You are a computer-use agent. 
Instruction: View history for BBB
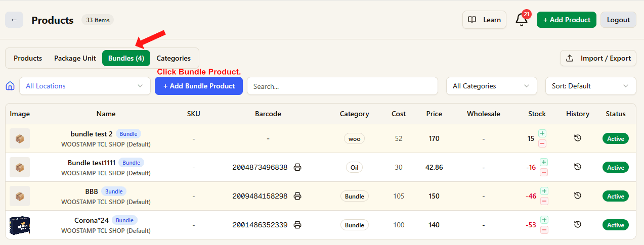578,195
